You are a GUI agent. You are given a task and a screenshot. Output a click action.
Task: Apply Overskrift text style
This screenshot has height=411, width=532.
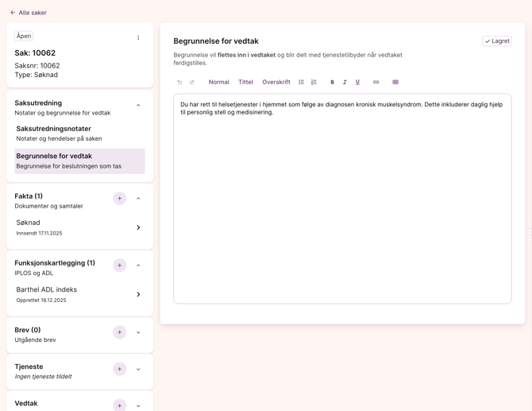pyautogui.click(x=276, y=82)
